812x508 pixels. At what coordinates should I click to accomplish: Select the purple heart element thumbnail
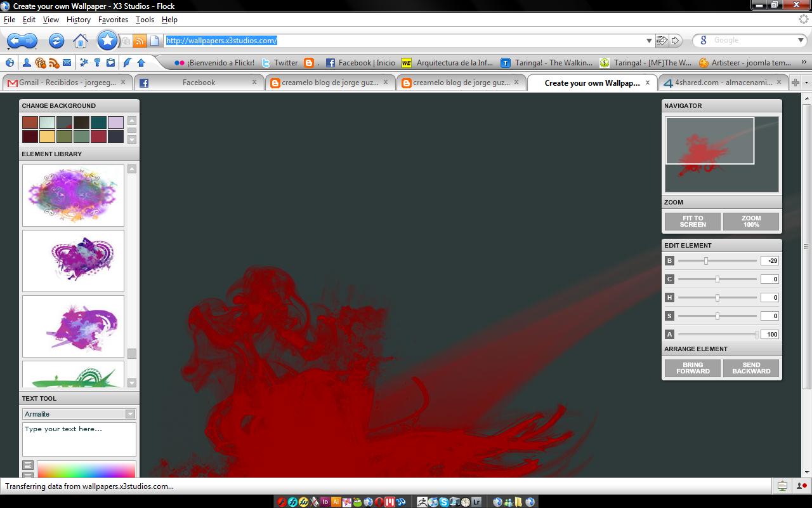pos(73,260)
